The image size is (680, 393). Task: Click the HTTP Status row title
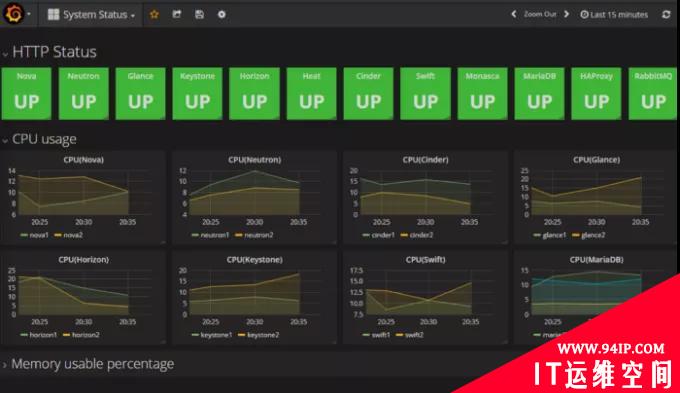[54, 52]
